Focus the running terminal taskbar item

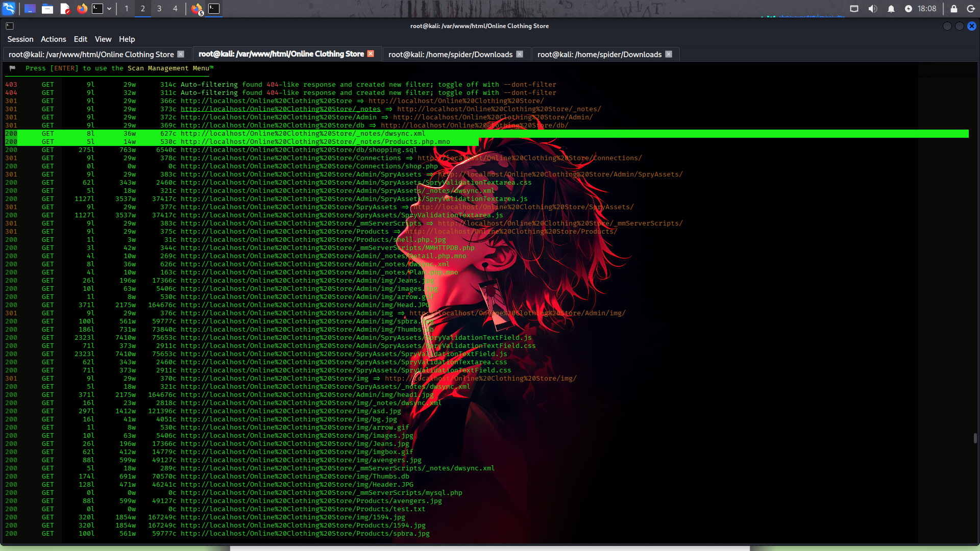tap(214, 9)
